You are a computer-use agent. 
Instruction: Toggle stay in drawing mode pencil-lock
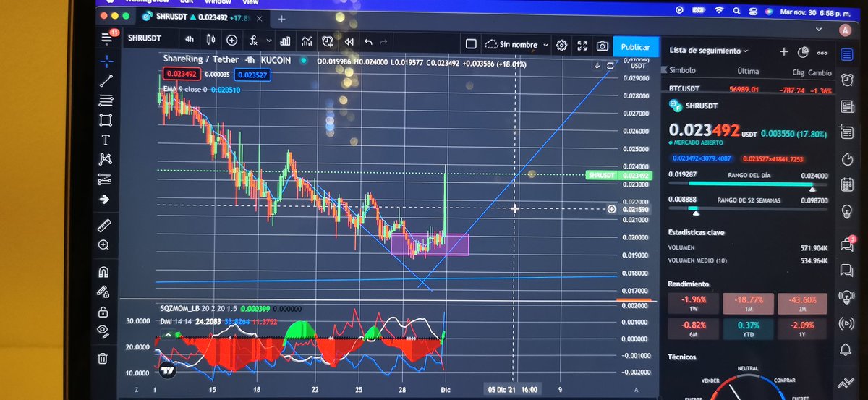[103, 292]
